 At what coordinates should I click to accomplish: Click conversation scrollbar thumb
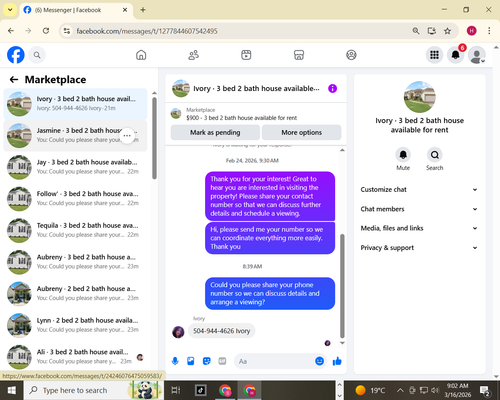[x=342, y=286]
